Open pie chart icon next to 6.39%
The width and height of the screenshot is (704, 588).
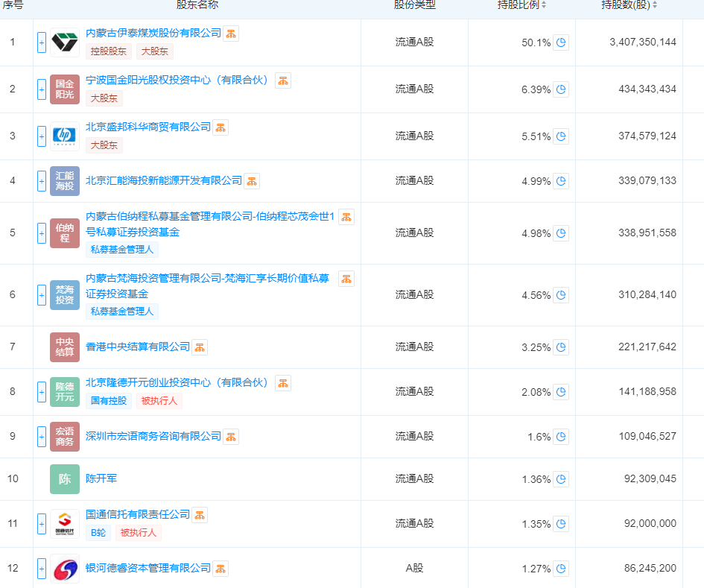tap(561, 89)
